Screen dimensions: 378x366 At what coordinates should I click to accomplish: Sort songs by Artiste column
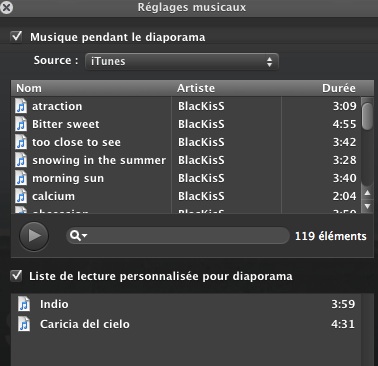point(227,88)
